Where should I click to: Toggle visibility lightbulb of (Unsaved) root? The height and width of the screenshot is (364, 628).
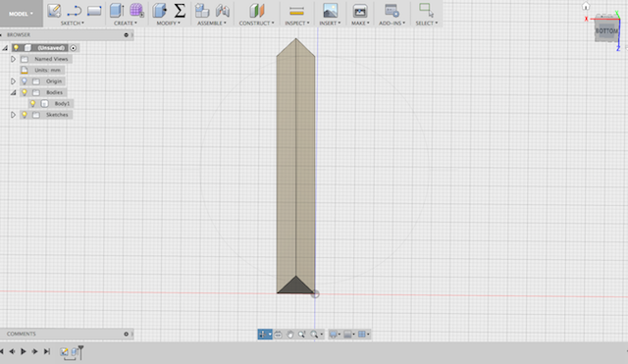[x=16, y=48]
